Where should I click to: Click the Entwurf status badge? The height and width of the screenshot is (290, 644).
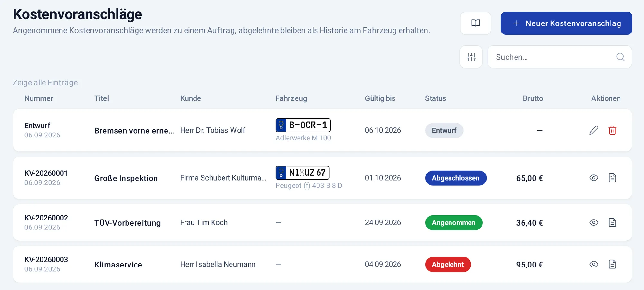coord(444,130)
